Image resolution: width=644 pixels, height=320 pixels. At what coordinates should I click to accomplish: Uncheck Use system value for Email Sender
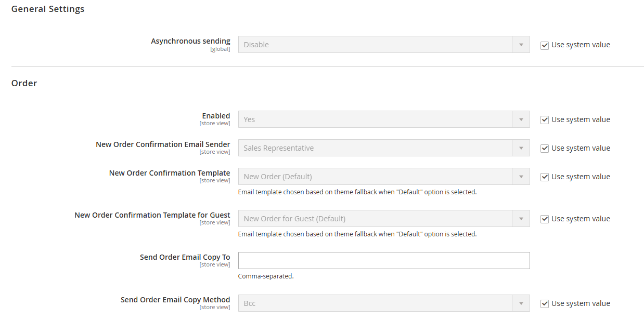tap(545, 149)
